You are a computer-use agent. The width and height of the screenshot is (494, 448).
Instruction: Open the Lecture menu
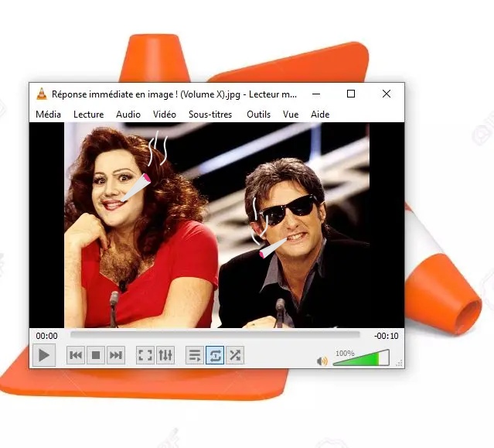click(x=88, y=114)
